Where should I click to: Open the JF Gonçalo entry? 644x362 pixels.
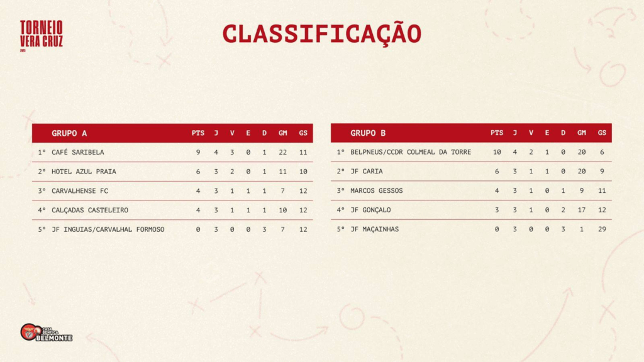(370, 210)
